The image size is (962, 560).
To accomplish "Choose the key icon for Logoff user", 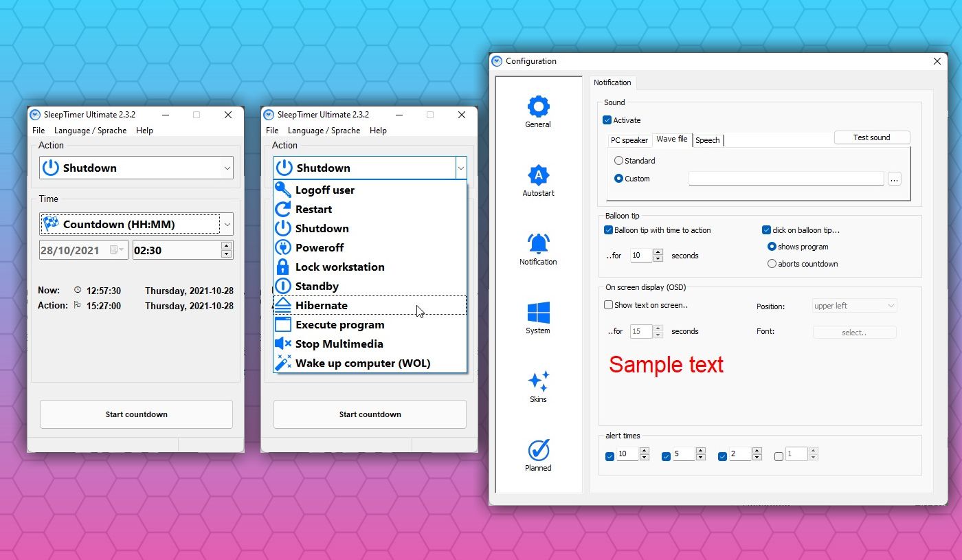I will [x=282, y=190].
